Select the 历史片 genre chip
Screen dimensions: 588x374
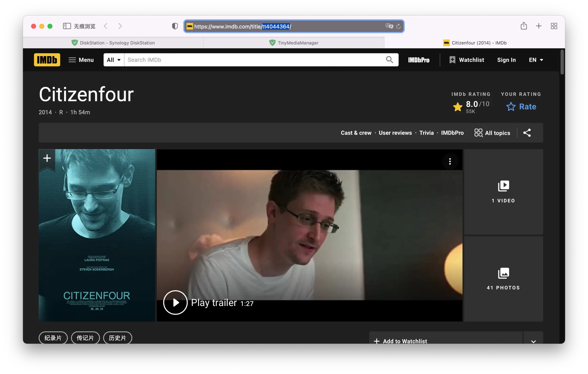tap(117, 338)
